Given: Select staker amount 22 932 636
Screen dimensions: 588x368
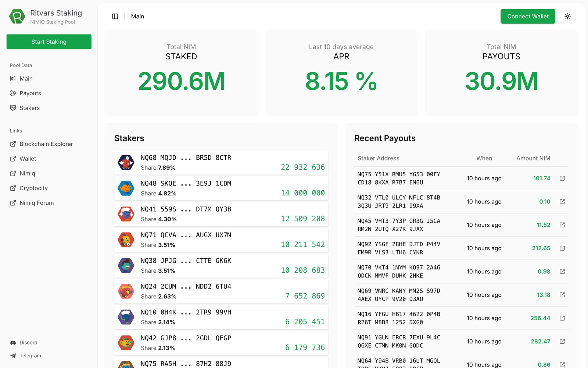Looking at the screenshot, I should click(x=303, y=167).
